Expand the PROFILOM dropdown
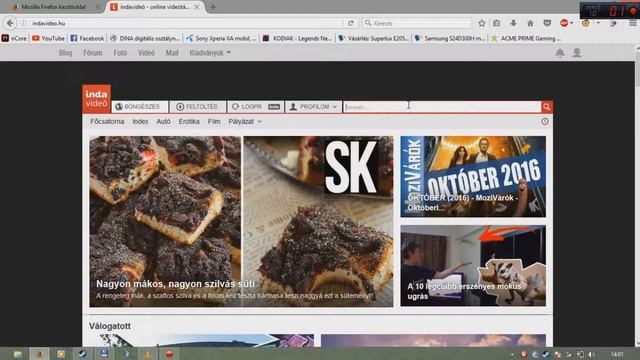 [313, 107]
